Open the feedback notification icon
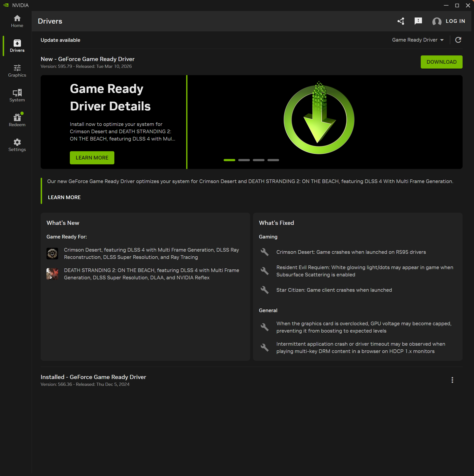Screen dimensions: 474x476 tap(418, 21)
